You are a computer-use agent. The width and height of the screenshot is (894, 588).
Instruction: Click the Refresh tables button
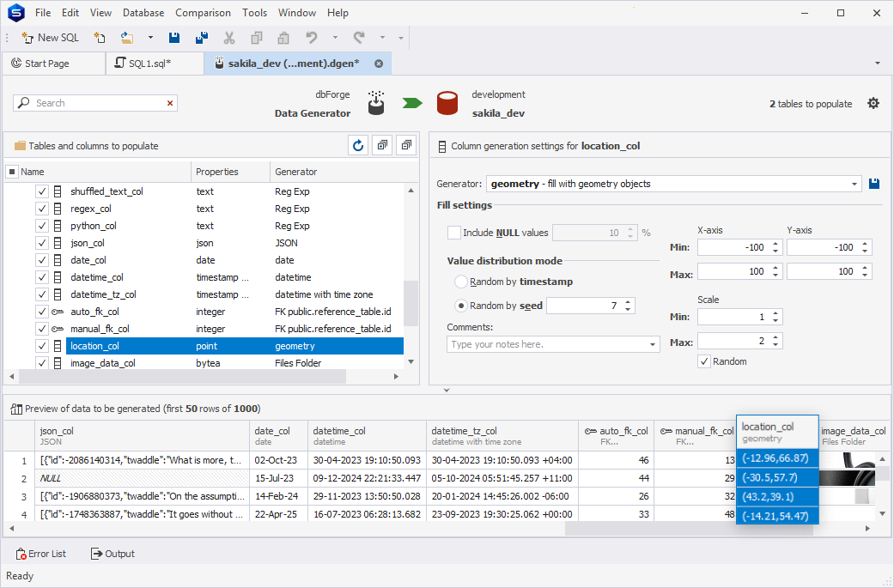pos(358,145)
